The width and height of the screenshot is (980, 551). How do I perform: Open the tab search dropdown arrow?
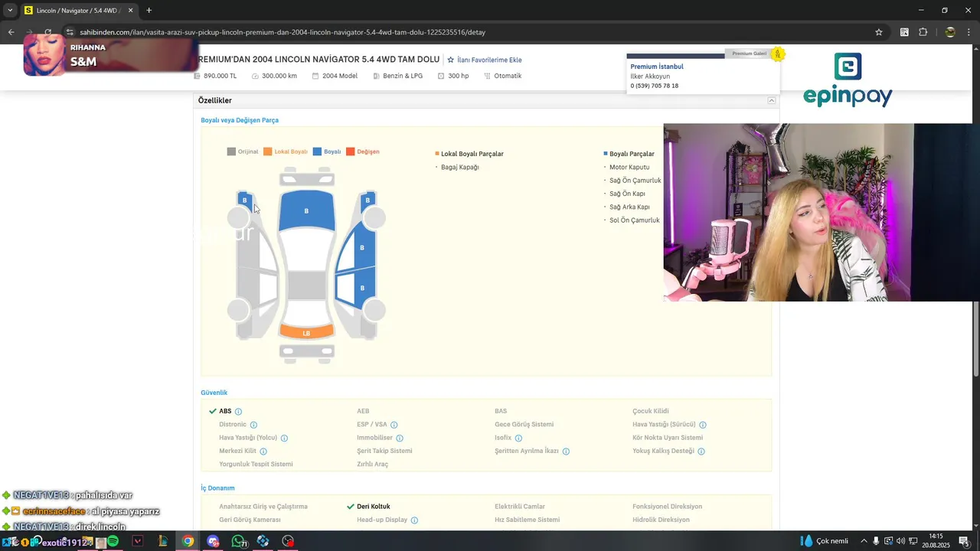tap(10, 11)
